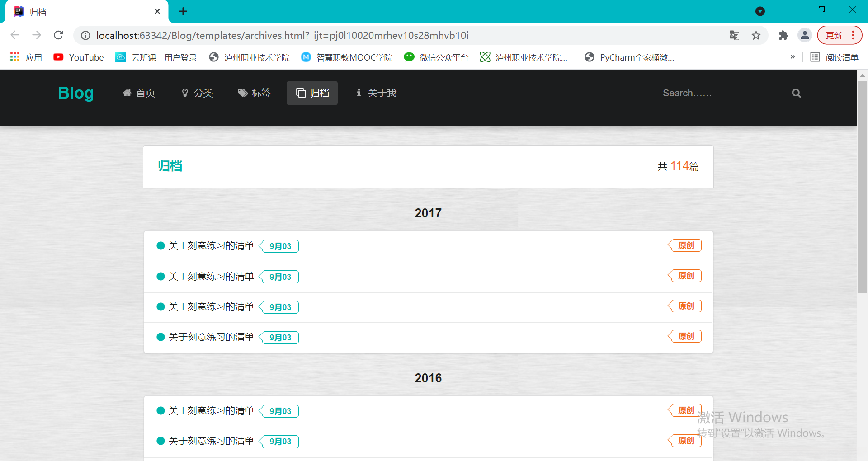The height and width of the screenshot is (461, 868).
Task: Open the Chrome profile avatar
Action: [x=805, y=35]
